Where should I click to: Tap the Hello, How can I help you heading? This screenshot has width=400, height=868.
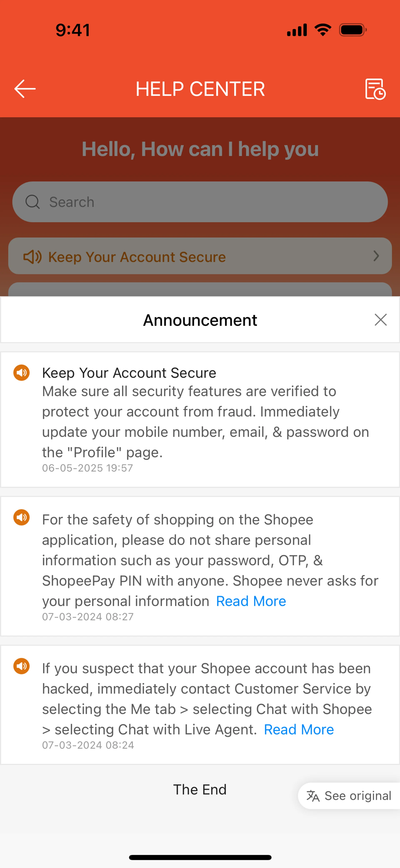pos(200,149)
